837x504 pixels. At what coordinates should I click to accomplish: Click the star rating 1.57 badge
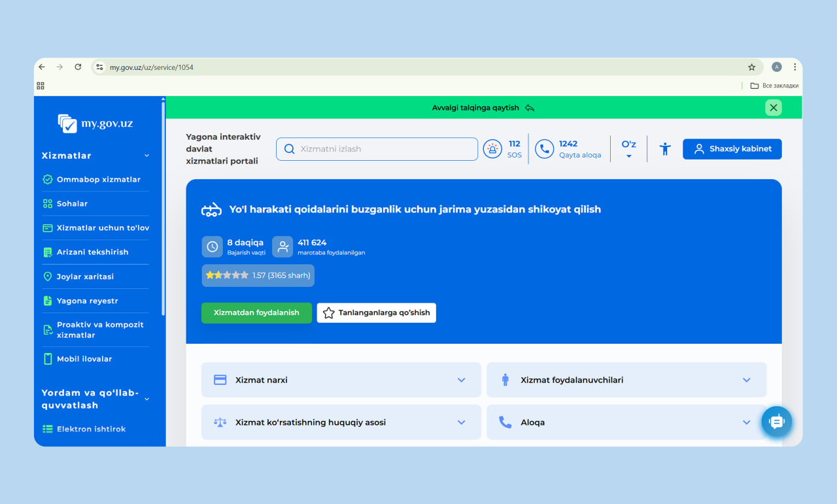258,275
